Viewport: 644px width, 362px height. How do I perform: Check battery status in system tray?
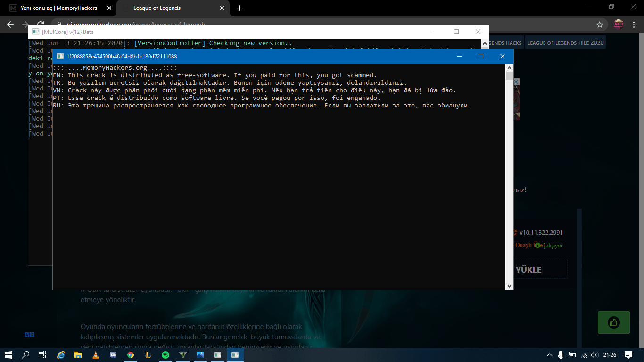pyautogui.click(x=572, y=355)
